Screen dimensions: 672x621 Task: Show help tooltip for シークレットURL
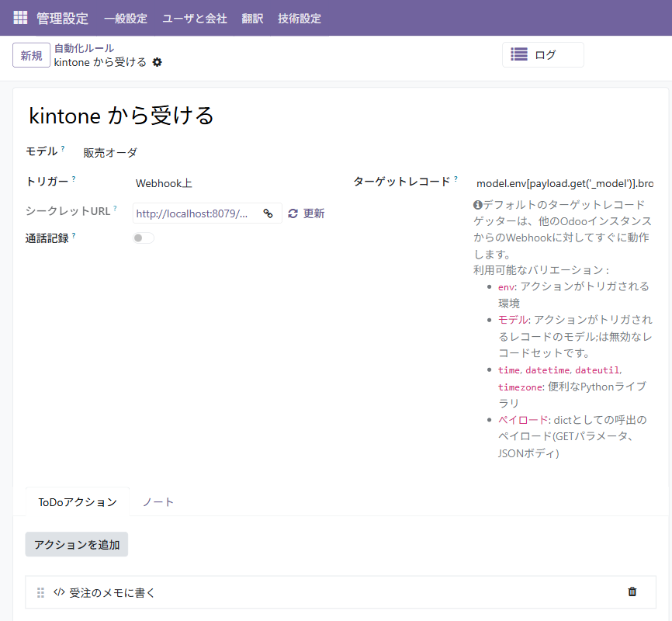pos(115,209)
